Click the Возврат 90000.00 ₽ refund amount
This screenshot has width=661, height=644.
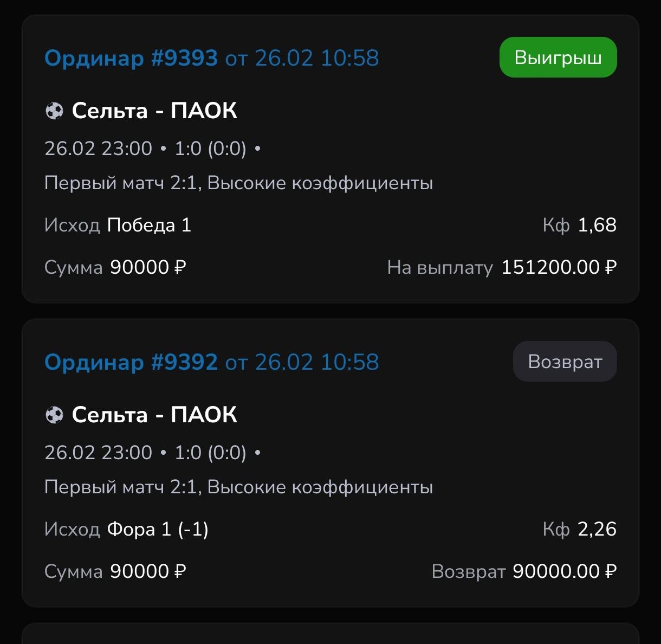pyautogui.click(x=524, y=572)
